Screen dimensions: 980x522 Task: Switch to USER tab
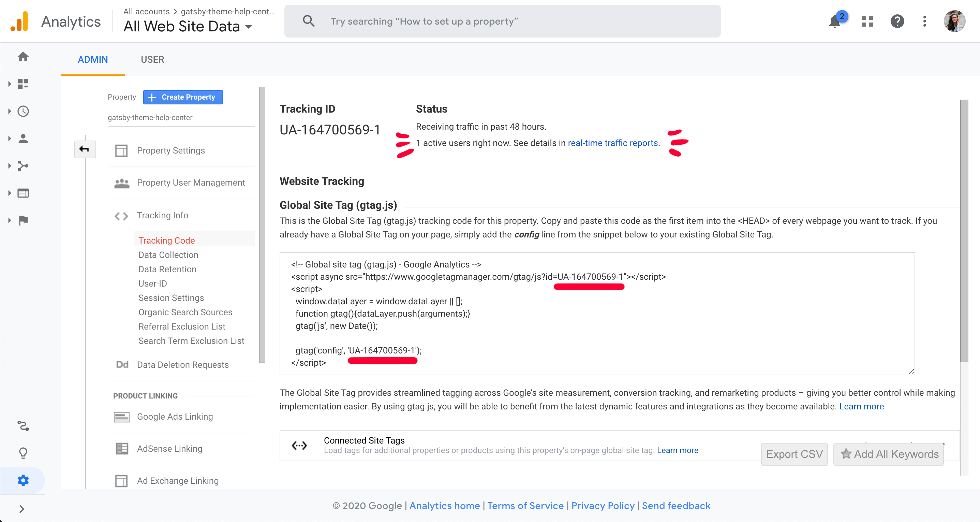click(x=152, y=60)
